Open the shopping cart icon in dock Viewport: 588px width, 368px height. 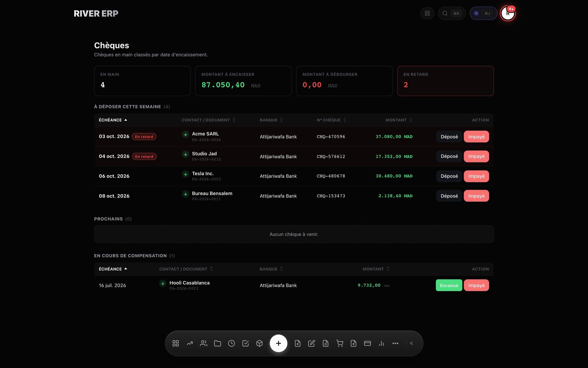point(340,343)
